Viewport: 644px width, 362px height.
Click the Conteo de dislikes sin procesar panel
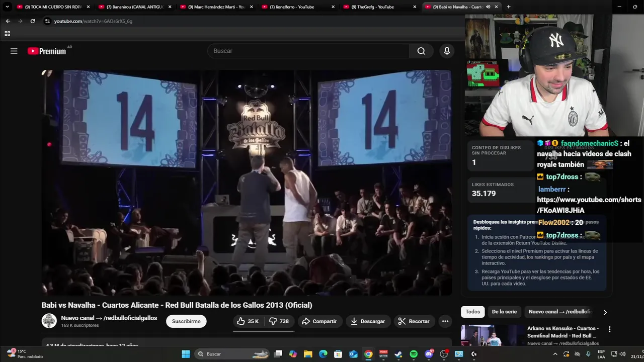pos(499,156)
